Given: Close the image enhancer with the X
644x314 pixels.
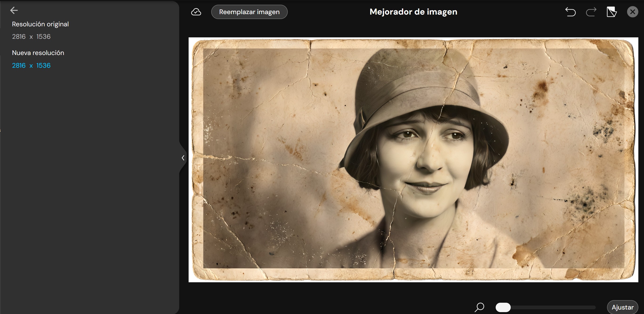Looking at the screenshot, I should tap(632, 12).
